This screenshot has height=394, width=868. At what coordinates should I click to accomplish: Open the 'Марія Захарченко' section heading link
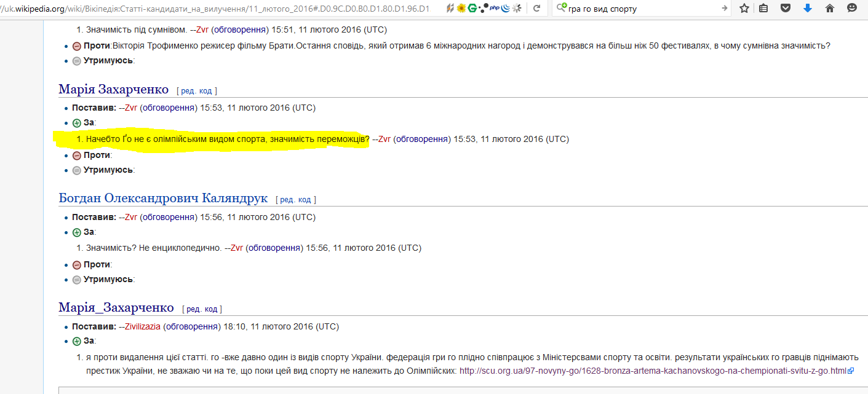coord(113,90)
